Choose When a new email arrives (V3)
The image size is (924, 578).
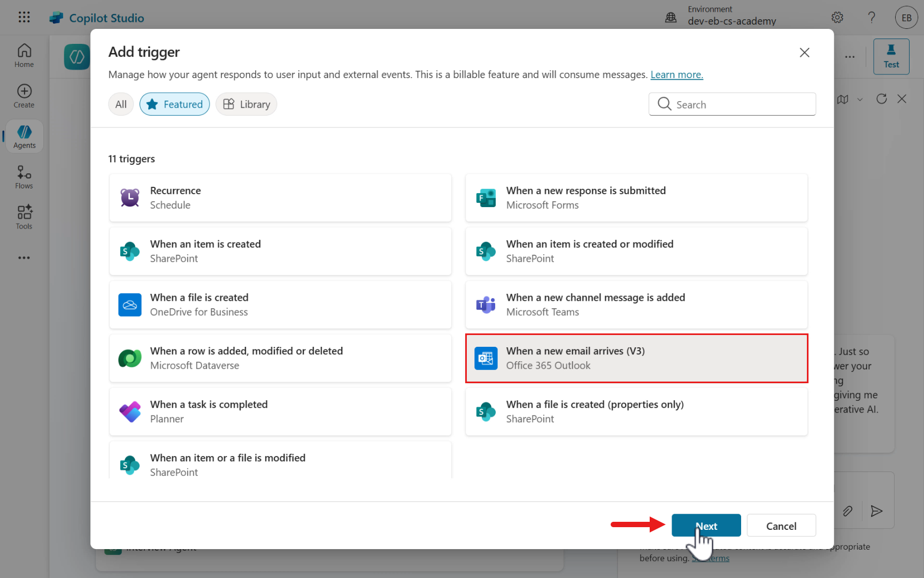(636, 358)
